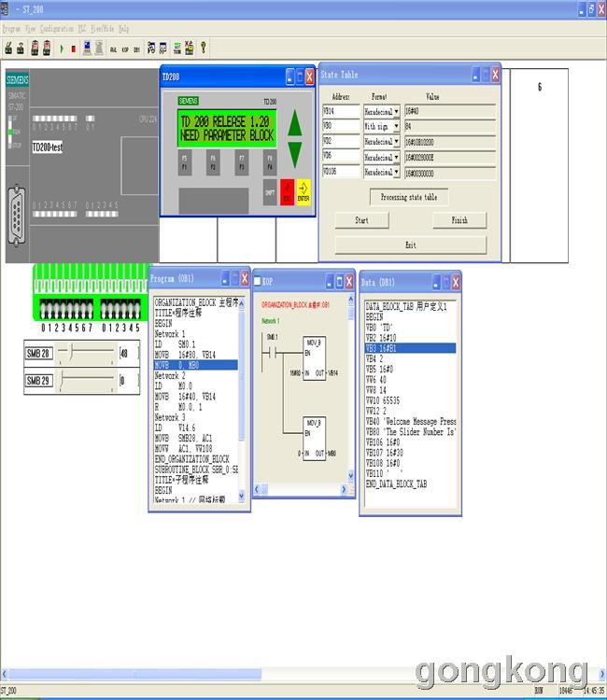This screenshot has width=607, height=700.
Task: Click the right arrow of the KOP window scrollbar
Action: pos(344,489)
